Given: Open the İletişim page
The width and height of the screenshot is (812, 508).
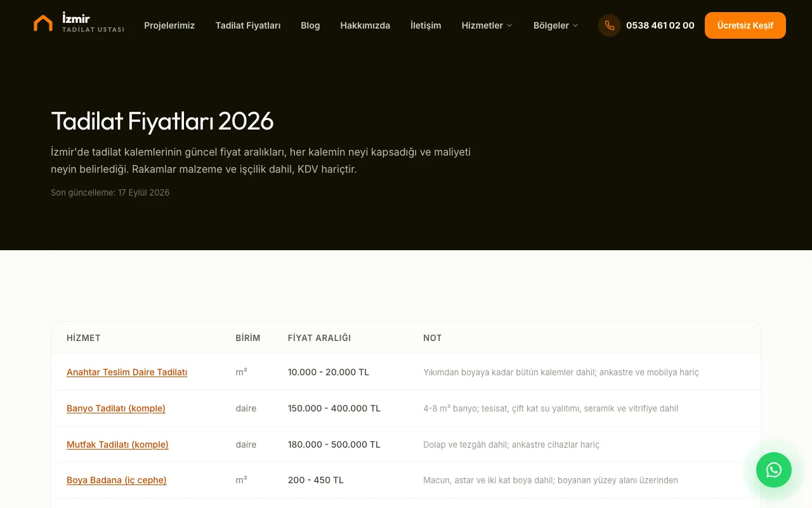Looking at the screenshot, I should tap(426, 25).
